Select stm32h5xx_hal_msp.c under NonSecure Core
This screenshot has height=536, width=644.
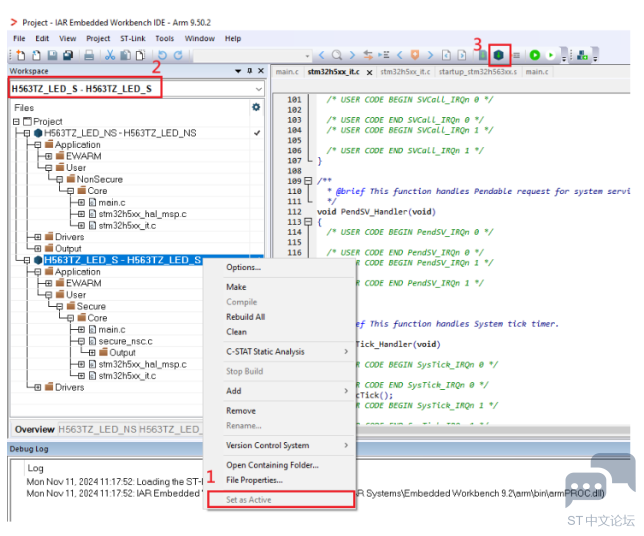coord(142,214)
